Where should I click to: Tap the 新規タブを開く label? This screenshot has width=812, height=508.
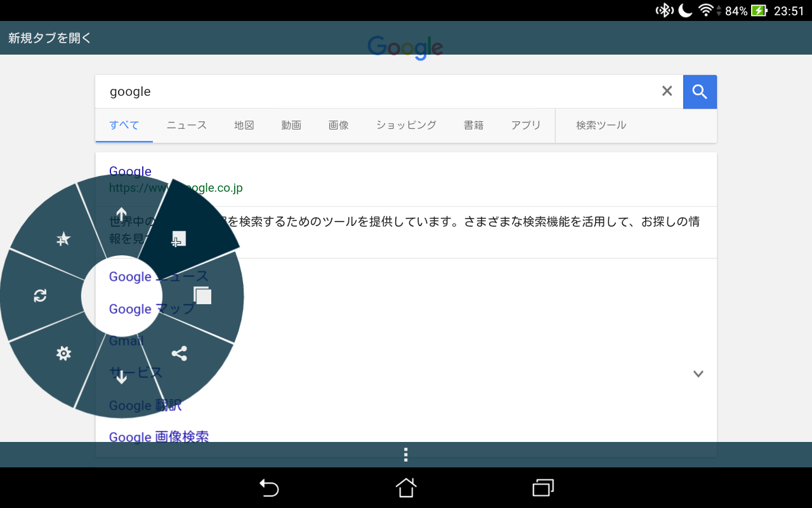[x=50, y=38]
